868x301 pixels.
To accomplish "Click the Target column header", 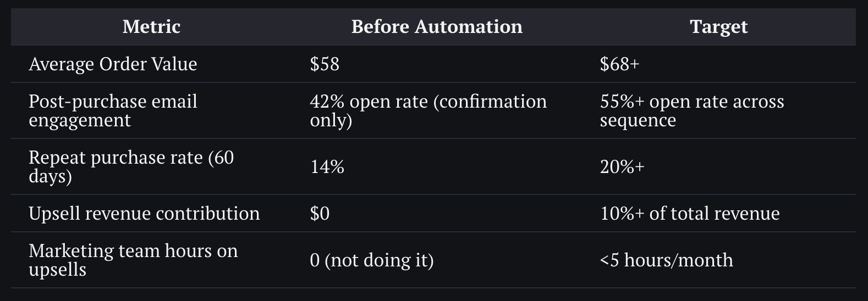I will (718, 26).
